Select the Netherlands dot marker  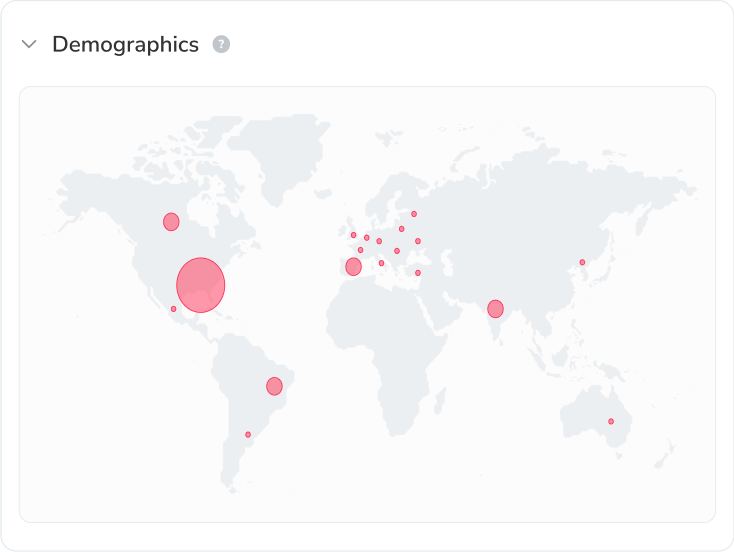367,238
